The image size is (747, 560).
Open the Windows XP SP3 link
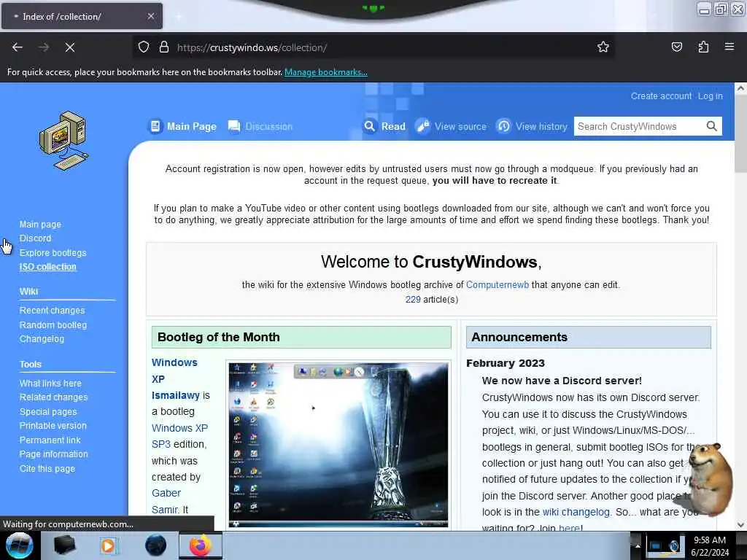179,436
